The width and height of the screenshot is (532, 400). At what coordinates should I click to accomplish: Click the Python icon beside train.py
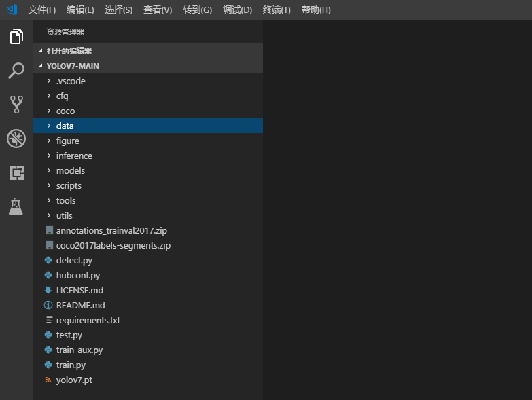tap(48, 365)
